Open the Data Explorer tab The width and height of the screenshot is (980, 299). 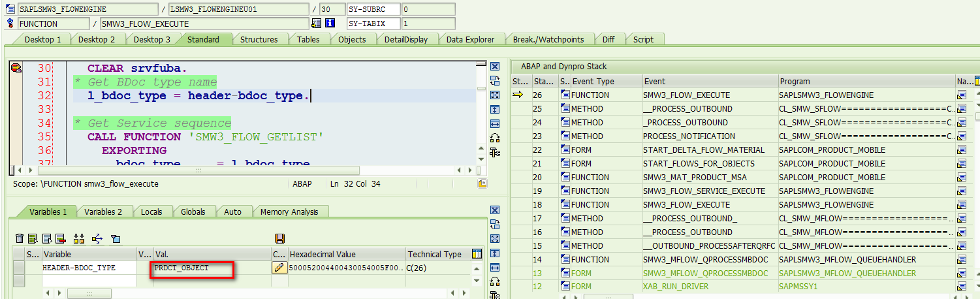[x=470, y=39]
